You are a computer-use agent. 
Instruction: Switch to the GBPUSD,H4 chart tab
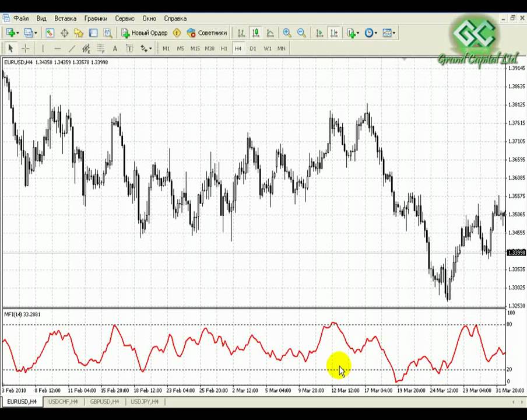coord(104,401)
